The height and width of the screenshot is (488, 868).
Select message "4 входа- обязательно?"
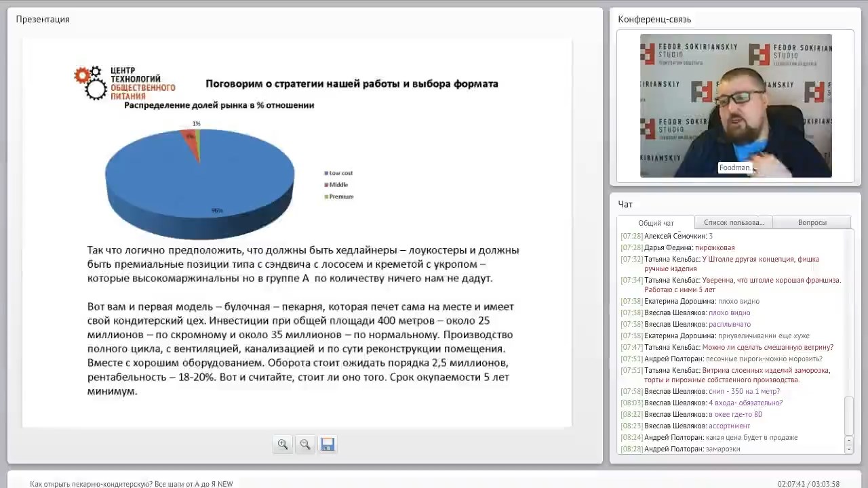point(745,403)
